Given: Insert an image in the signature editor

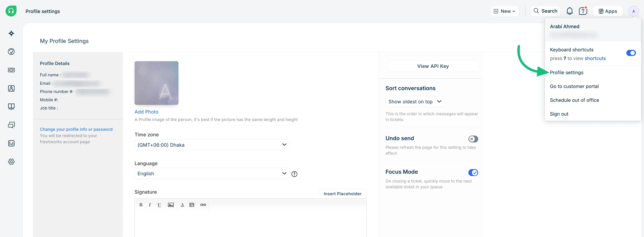Looking at the screenshot, I should click(x=171, y=205).
